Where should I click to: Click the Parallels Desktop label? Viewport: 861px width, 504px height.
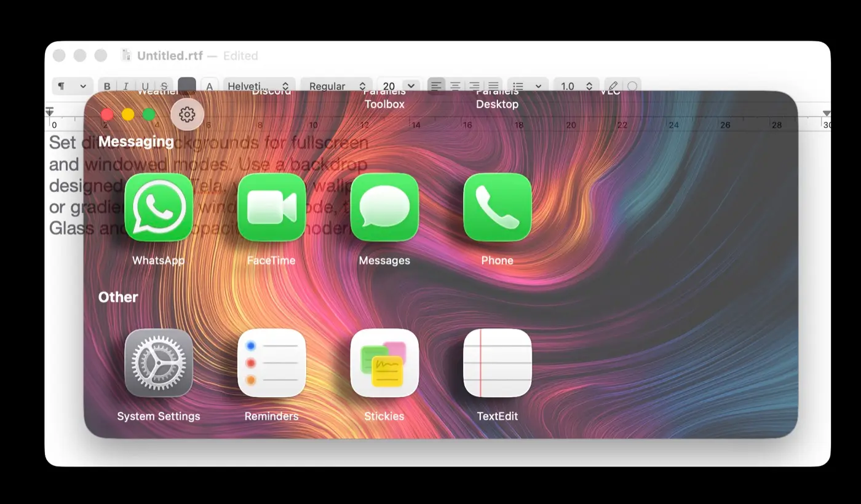coord(497,98)
